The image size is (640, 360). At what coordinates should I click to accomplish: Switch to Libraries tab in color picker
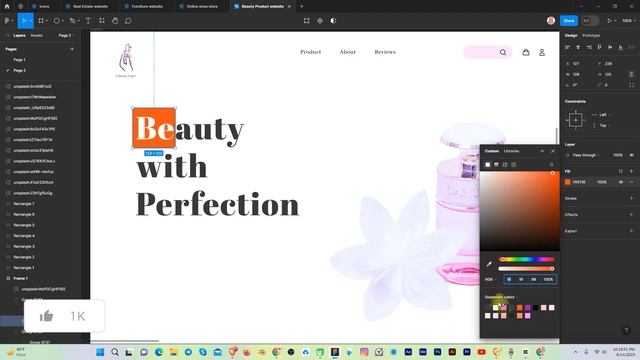[511, 151]
